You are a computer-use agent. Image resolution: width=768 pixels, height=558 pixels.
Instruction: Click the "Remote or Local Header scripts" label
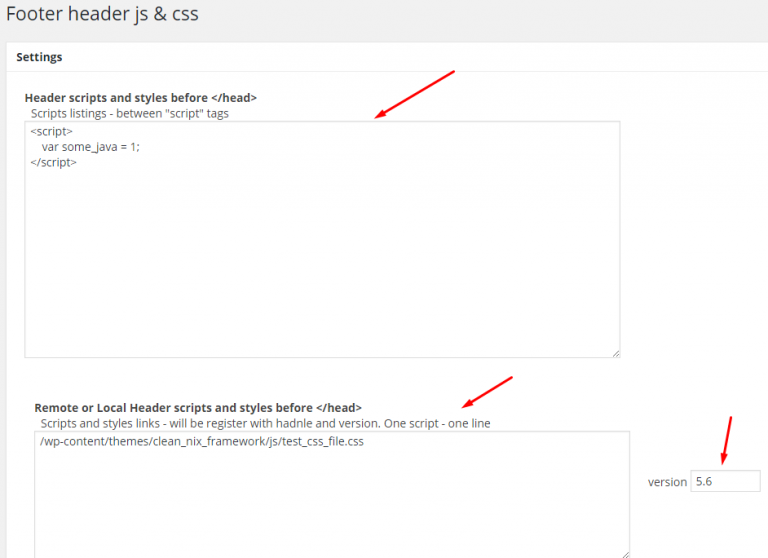[x=198, y=408]
